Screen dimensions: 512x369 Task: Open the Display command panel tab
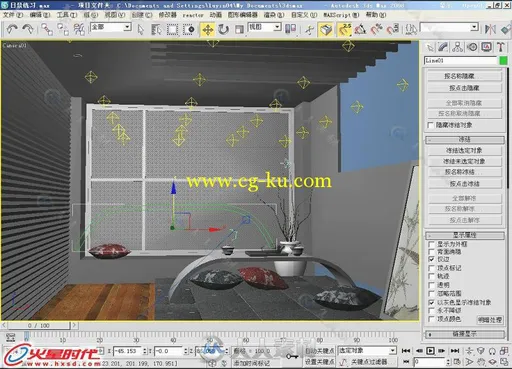(x=486, y=47)
